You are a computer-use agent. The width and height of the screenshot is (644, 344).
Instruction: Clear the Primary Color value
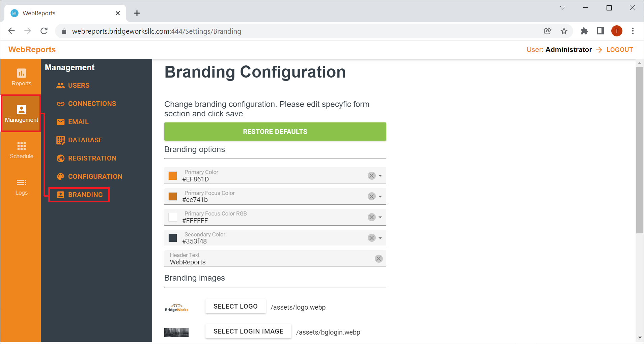371,176
